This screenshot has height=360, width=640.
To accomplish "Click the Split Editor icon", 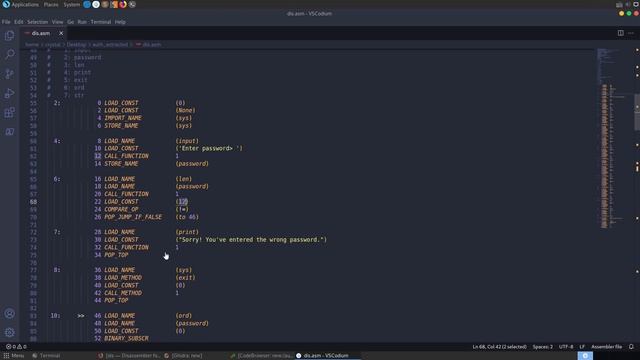I will coord(620,33).
